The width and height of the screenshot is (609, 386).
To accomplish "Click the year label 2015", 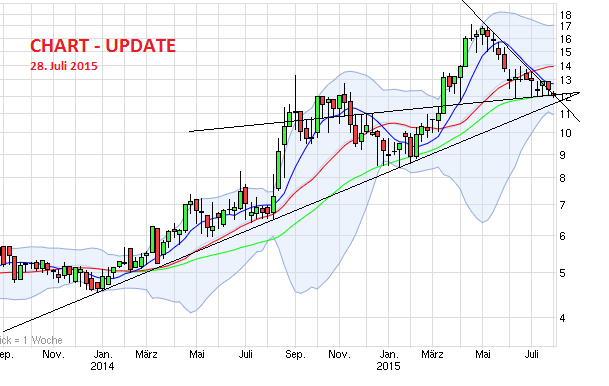I will click(388, 366).
